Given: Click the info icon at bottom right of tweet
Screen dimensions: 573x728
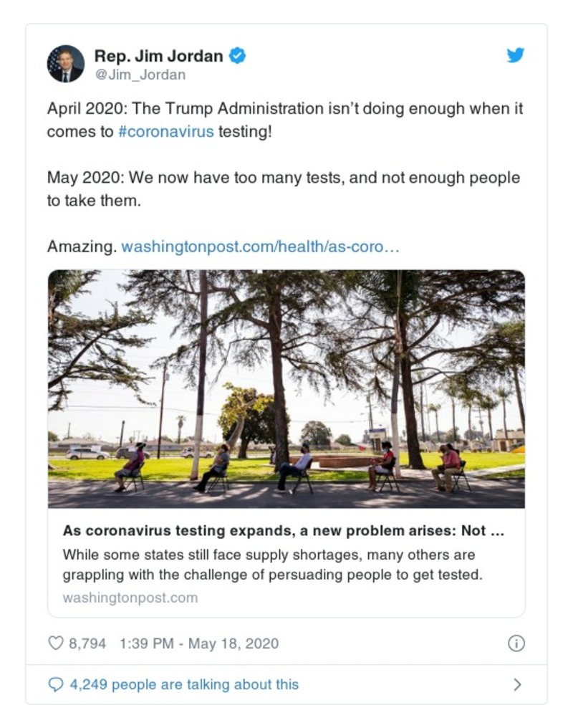Looking at the screenshot, I should [518, 643].
